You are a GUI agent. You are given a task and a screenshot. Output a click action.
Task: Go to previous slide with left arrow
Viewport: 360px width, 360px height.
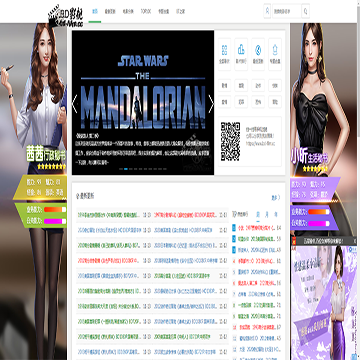(x=75, y=104)
